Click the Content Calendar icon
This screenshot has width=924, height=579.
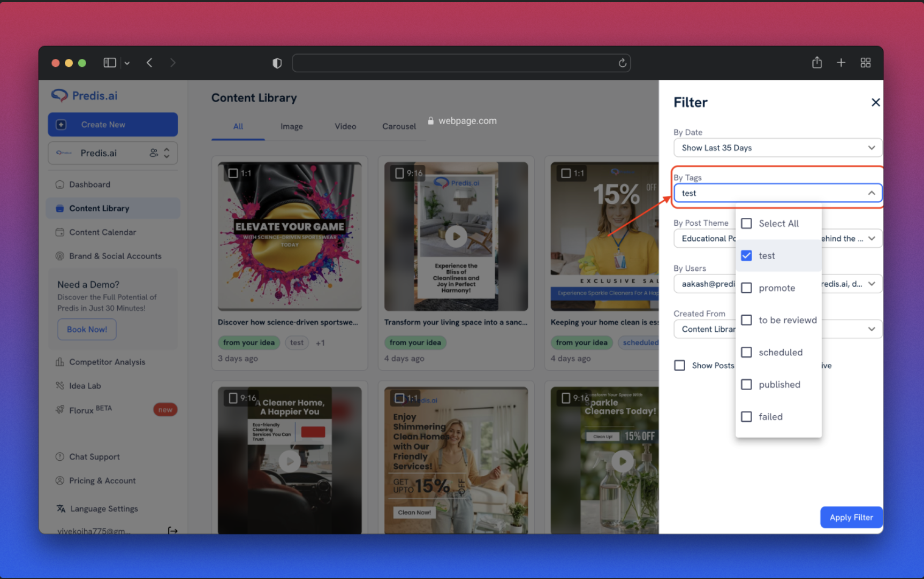pos(60,232)
